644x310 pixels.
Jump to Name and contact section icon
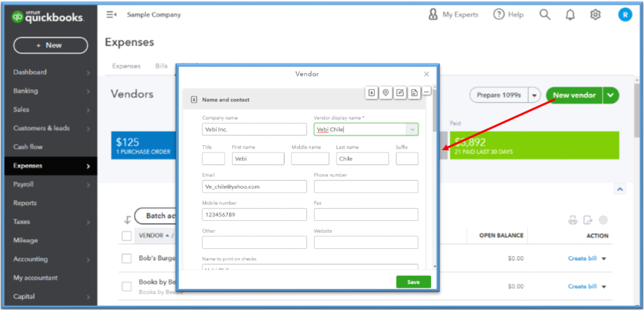pyautogui.click(x=371, y=93)
